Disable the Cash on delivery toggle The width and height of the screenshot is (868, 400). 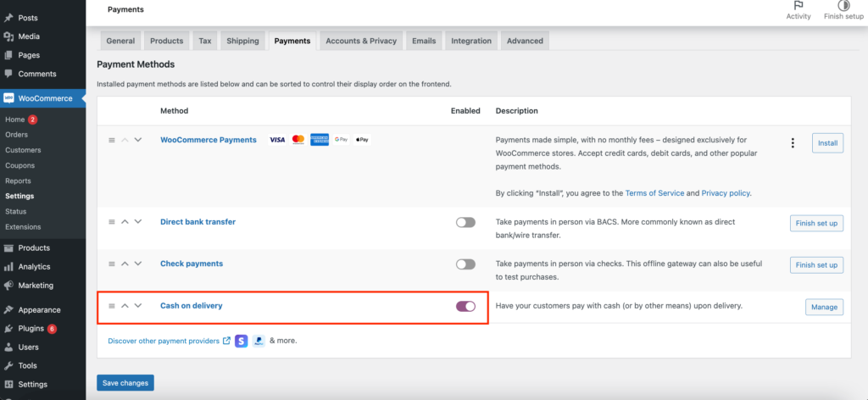pos(465,306)
